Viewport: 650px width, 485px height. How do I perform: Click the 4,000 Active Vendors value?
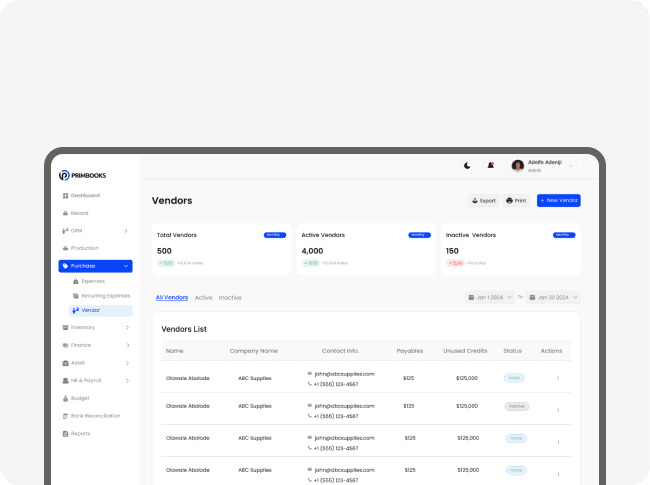pos(312,251)
